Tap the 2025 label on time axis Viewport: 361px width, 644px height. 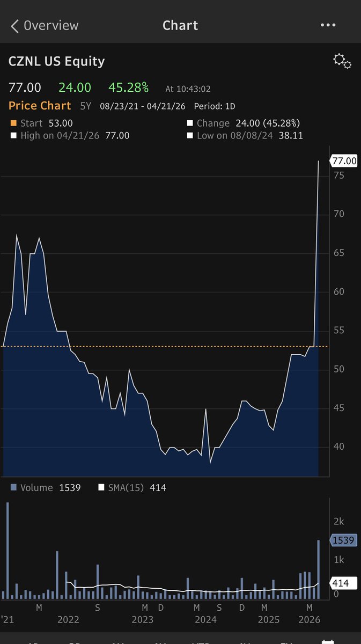269,620
